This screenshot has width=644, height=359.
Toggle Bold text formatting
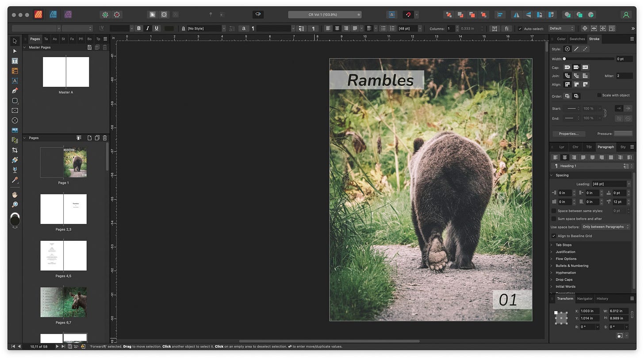point(139,28)
